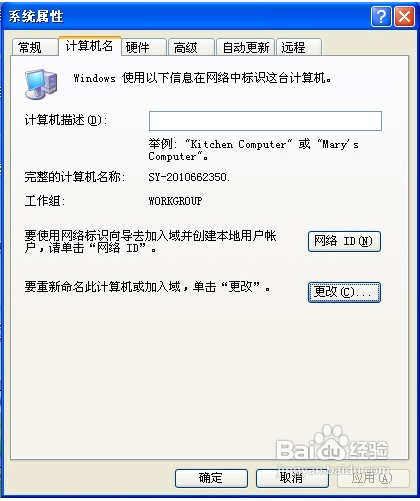This screenshot has height=501, width=420.
Task: Click the 取消 button
Action: [292, 478]
